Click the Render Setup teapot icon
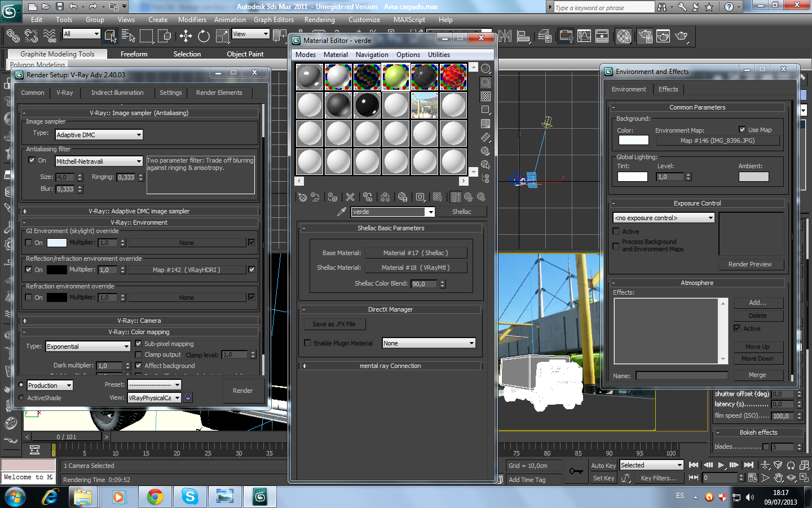 pyautogui.click(x=645, y=36)
